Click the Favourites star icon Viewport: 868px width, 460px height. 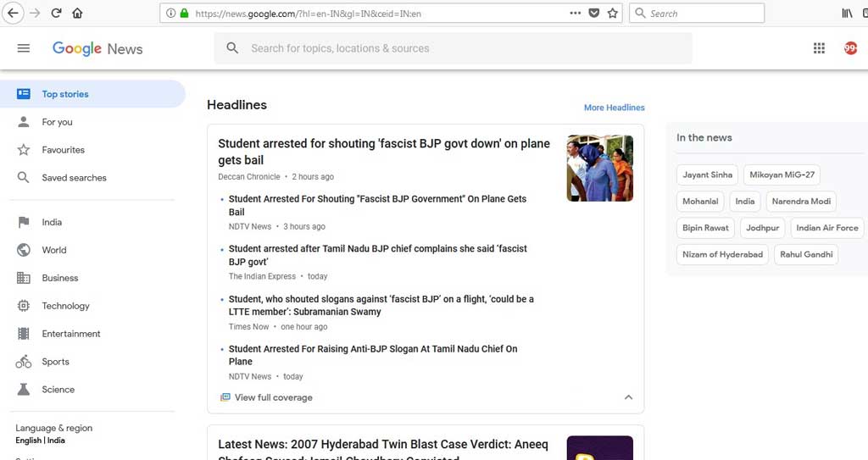click(23, 149)
